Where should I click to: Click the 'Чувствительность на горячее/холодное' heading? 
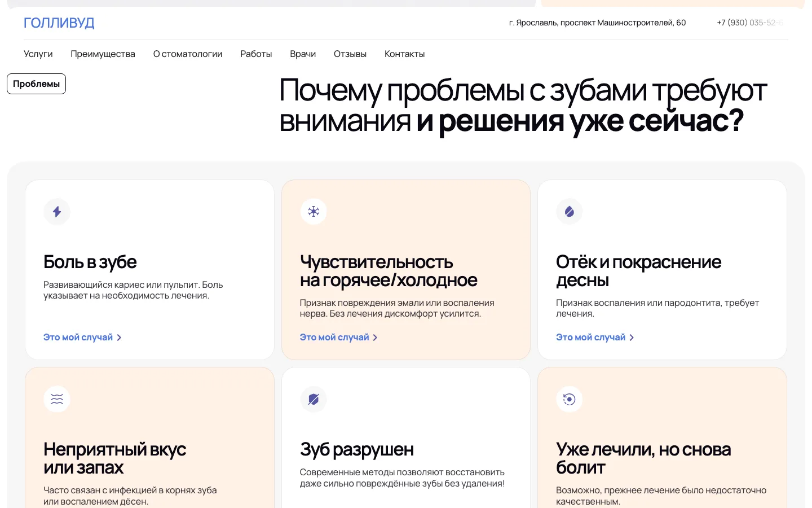tap(389, 271)
